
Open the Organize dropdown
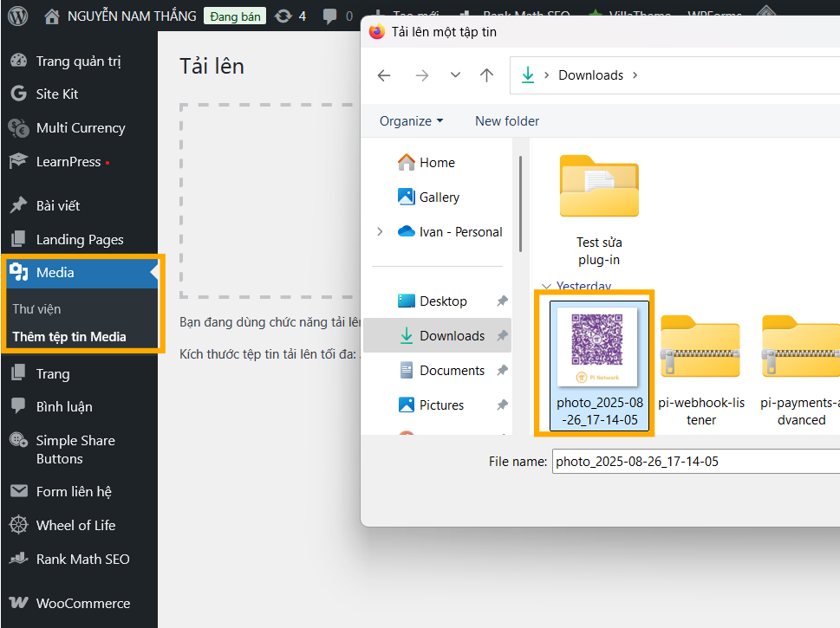pyautogui.click(x=411, y=121)
